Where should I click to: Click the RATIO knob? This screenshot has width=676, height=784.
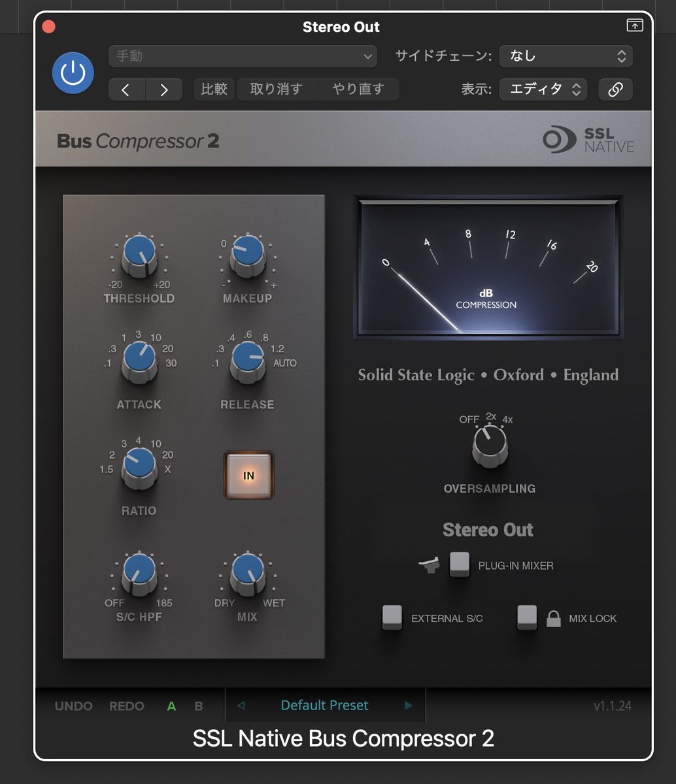point(139,468)
